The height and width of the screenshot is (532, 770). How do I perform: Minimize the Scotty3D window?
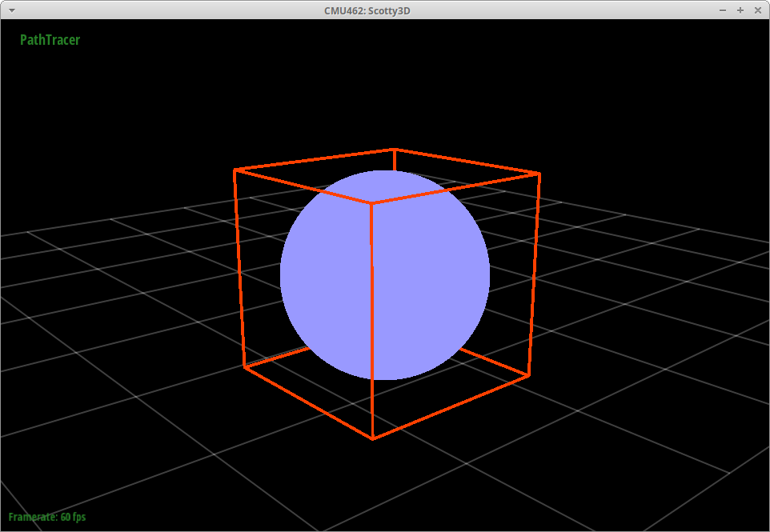tap(722, 10)
